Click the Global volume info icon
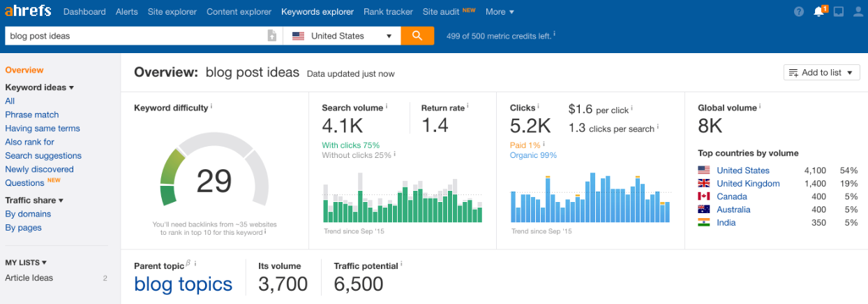Viewport: 868px width, 304px height. (760, 106)
